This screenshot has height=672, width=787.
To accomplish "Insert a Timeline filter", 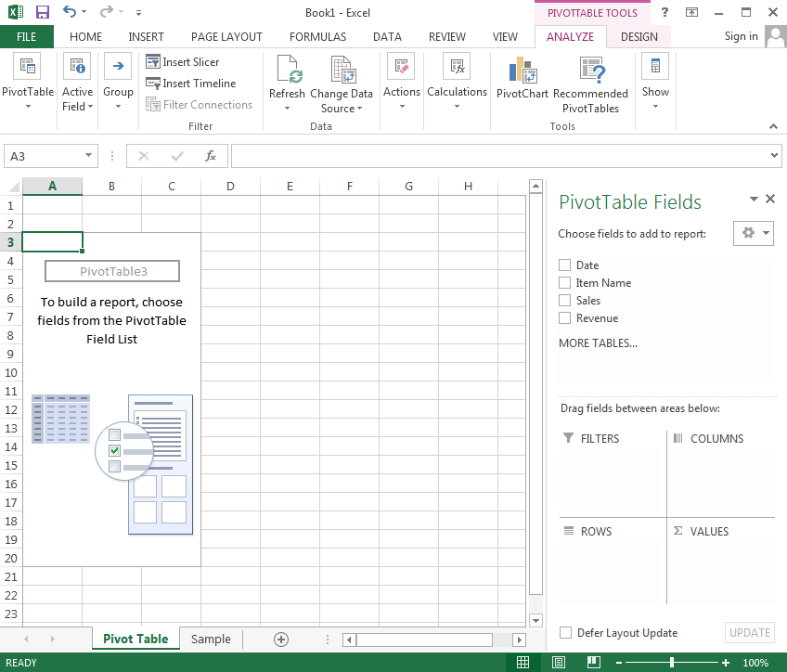I will point(191,84).
